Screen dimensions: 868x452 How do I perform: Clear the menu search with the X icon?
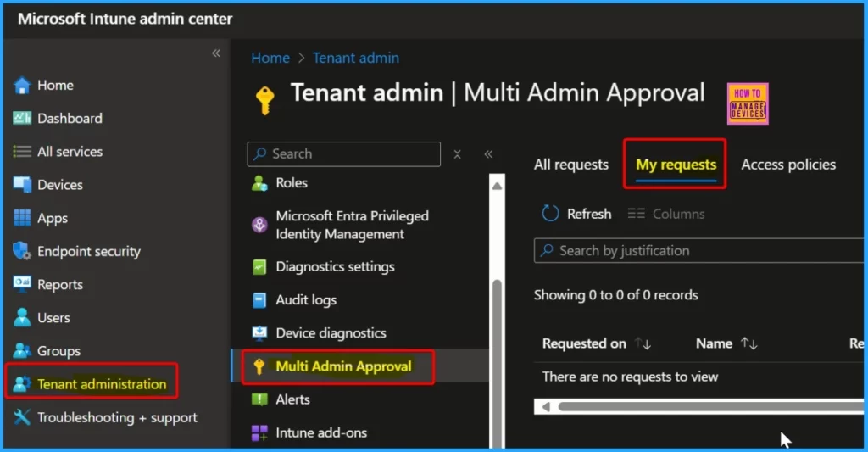457,154
